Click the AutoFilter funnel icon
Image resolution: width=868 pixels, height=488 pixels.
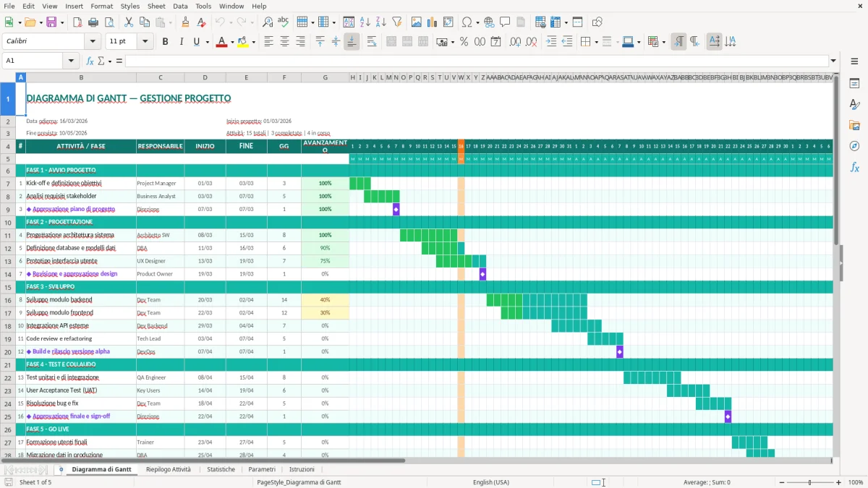[x=397, y=22]
